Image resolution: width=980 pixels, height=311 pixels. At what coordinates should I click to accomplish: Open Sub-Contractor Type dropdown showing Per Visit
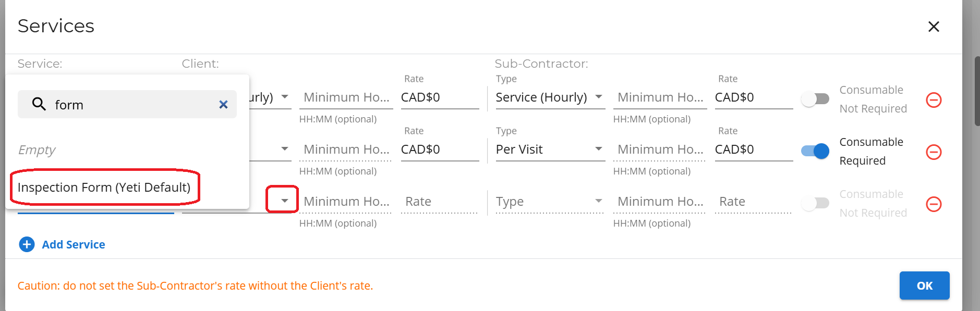(550, 150)
